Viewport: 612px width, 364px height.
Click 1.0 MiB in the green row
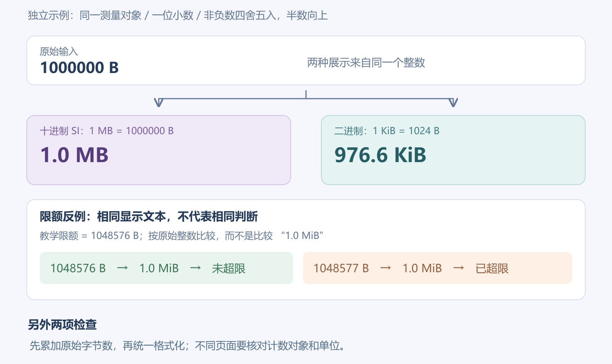159,268
